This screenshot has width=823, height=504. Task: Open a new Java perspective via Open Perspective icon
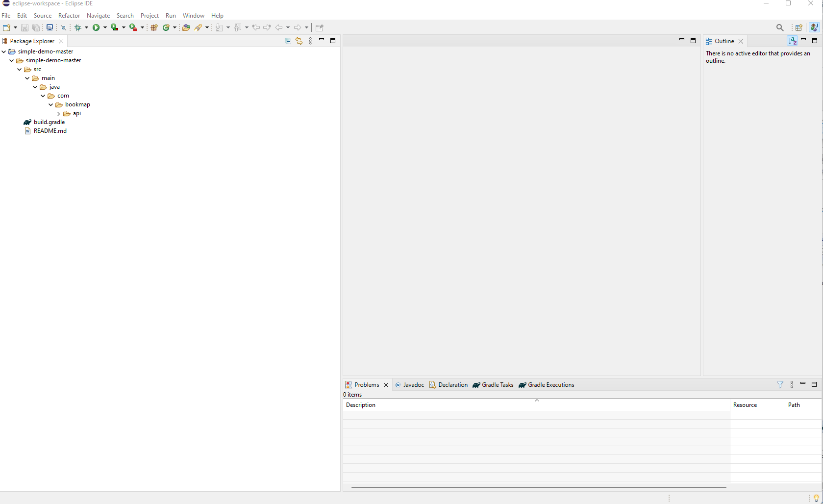click(x=799, y=27)
